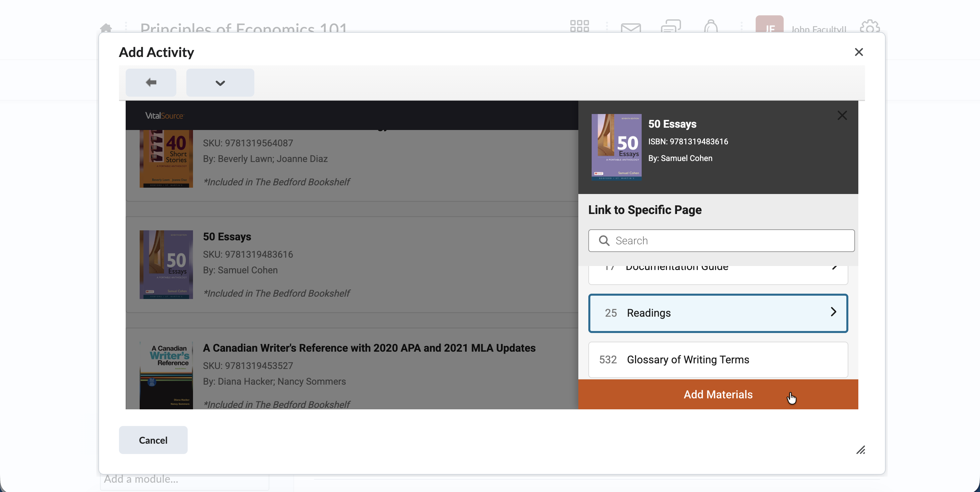
Task: Click A Canadian Writer's Reference cover thumbnail
Action: point(166,376)
